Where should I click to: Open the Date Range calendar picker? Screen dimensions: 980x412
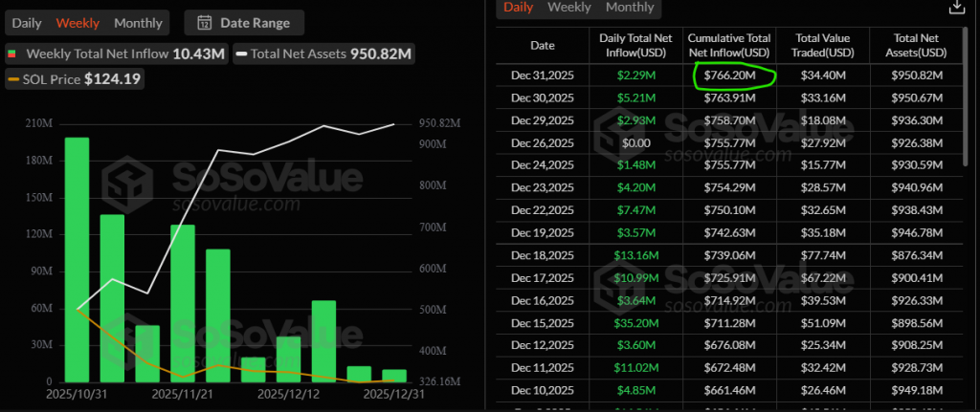click(x=243, y=22)
